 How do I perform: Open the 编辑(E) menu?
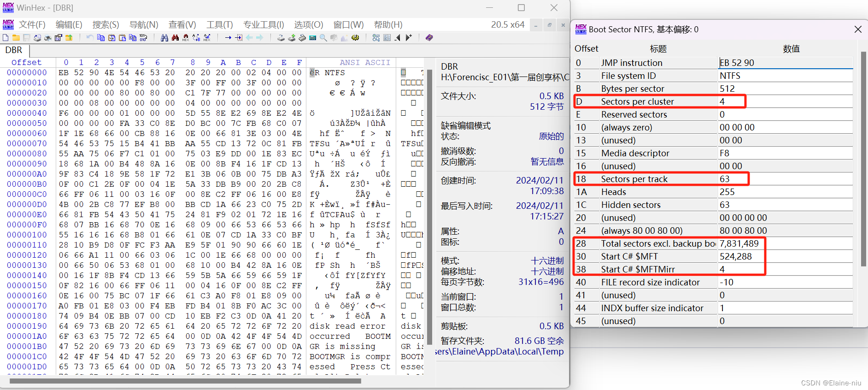(69, 24)
